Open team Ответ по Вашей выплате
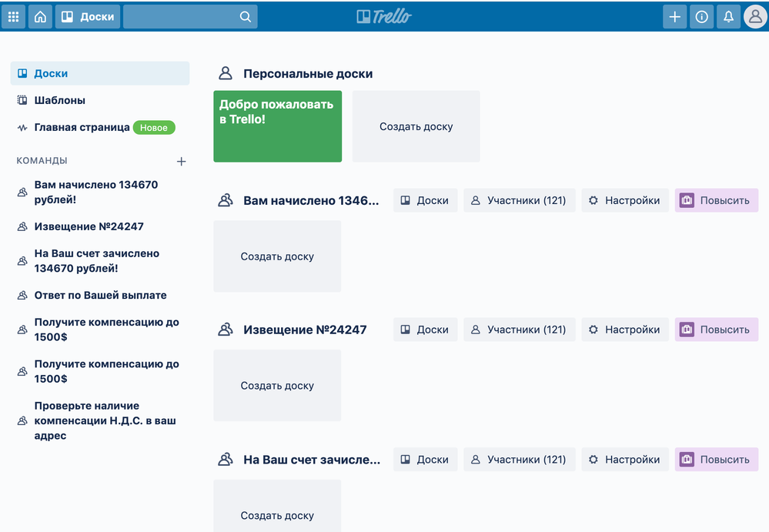Image resolution: width=769 pixels, height=532 pixels. click(x=100, y=295)
